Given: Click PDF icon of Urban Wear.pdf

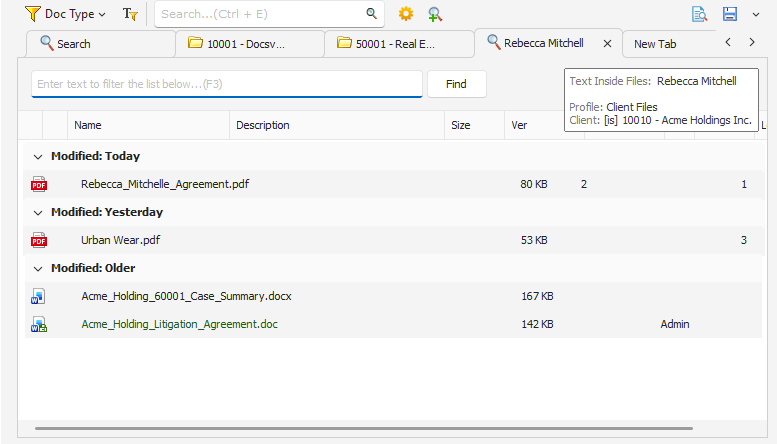Looking at the screenshot, I should point(39,240).
